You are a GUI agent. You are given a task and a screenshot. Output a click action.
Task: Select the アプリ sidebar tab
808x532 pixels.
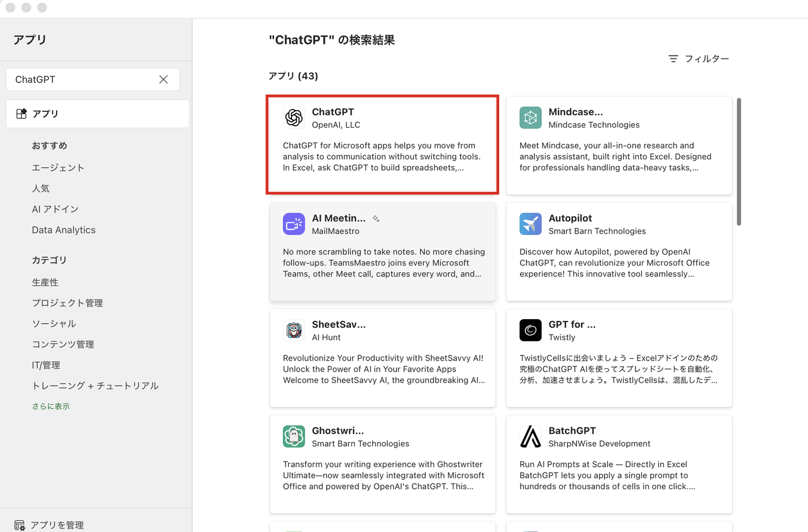pos(98,114)
